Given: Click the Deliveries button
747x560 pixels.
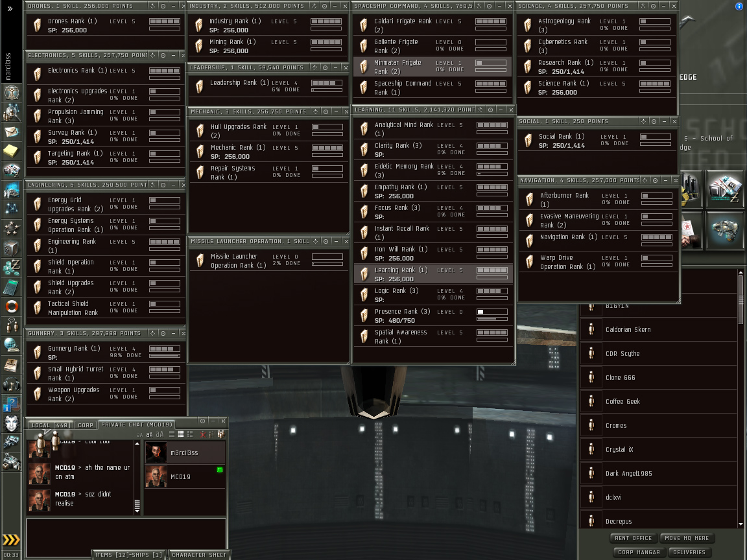Looking at the screenshot, I should pos(689,552).
